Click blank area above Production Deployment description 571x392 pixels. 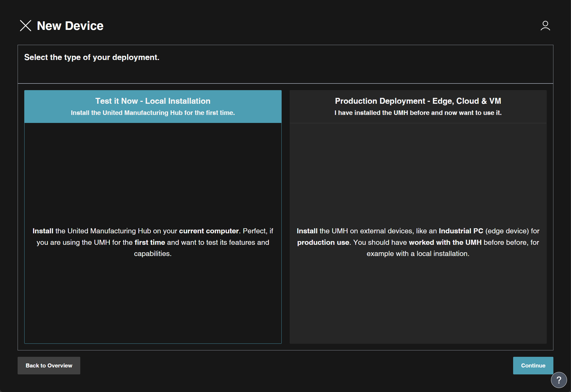pyautogui.click(x=418, y=173)
